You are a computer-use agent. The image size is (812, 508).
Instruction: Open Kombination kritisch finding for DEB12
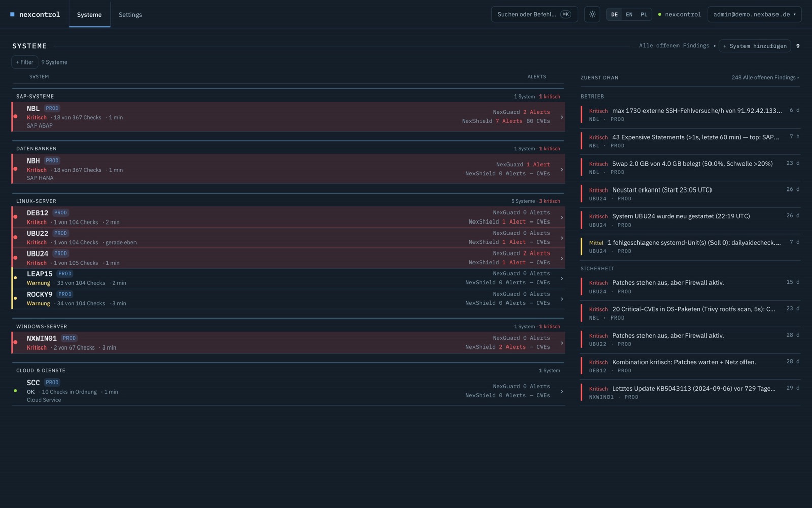(x=690, y=366)
